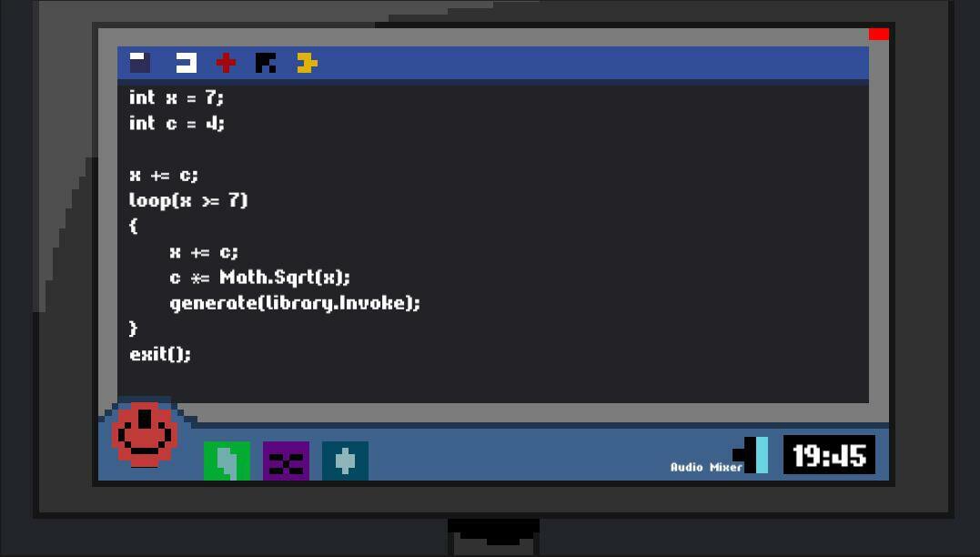The height and width of the screenshot is (557, 980).
Task: Place cursor on 'loop(x >= 7)' line
Action: (x=188, y=200)
